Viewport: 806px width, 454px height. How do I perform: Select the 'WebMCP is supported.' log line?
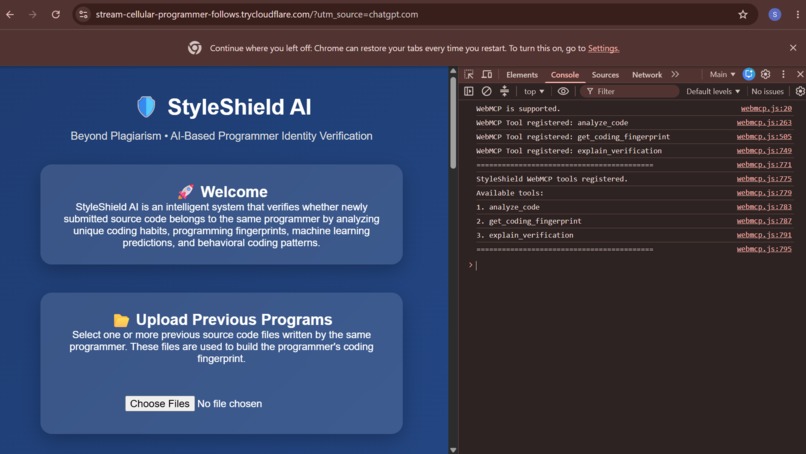click(x=518, y=108)
